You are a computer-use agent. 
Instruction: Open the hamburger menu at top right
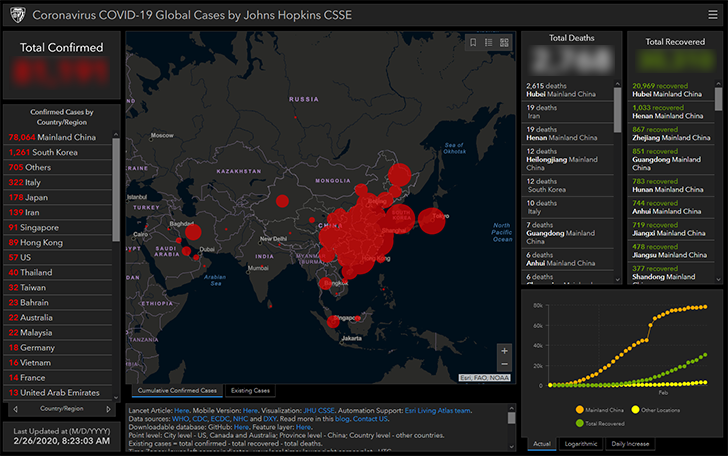(x=713, y=15)
